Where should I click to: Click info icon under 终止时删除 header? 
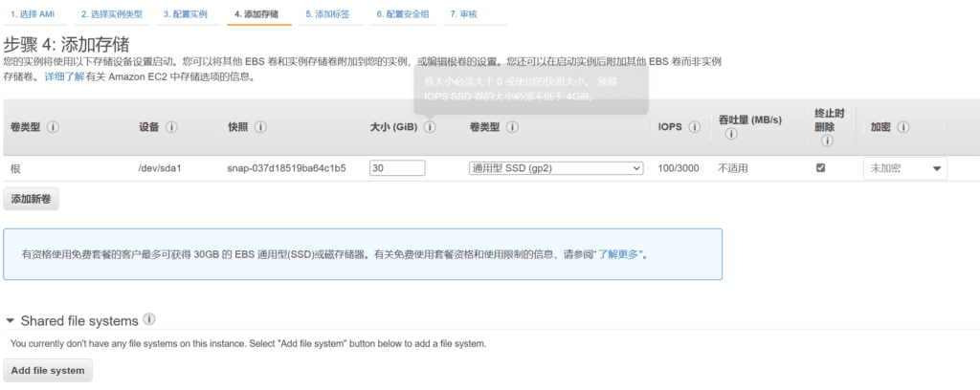point(826,141)
